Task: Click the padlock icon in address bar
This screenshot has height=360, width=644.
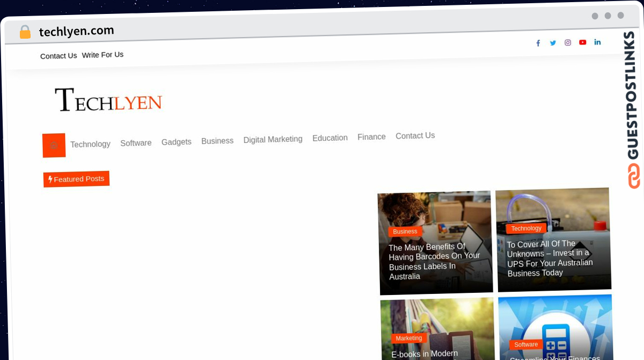Action: coord(25,32)
